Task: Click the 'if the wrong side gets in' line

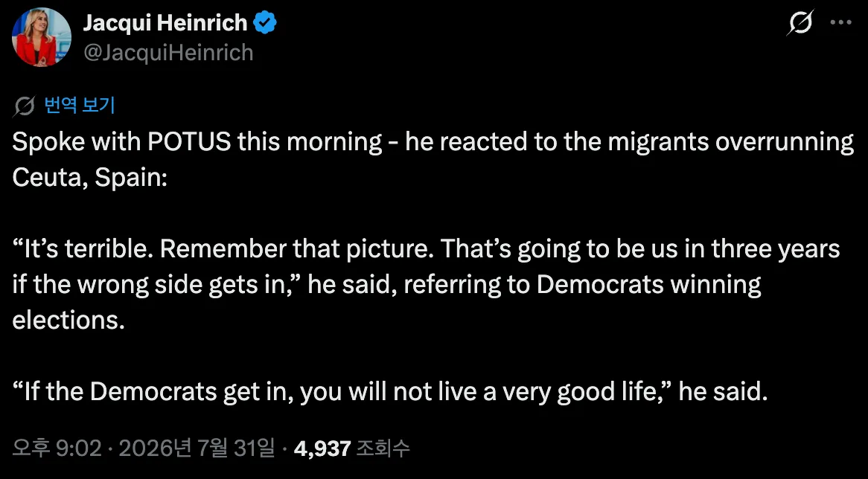Action: tap(156, 285)
